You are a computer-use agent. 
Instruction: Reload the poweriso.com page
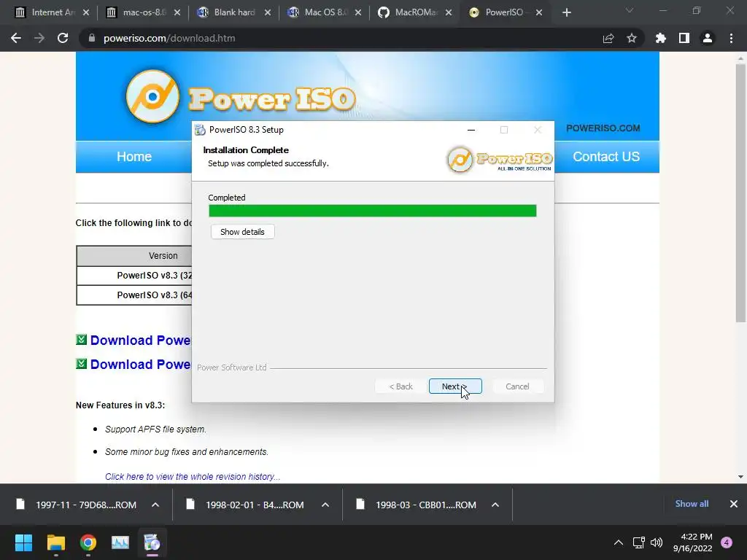pyautogui.click(x=63, y=38)
